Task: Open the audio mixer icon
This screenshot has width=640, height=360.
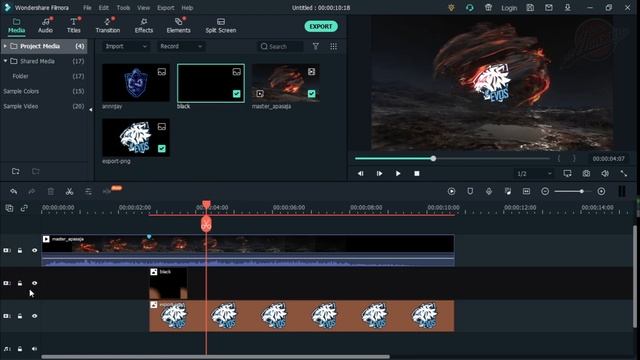Action: pyautogui.click(x=508, y=191)
